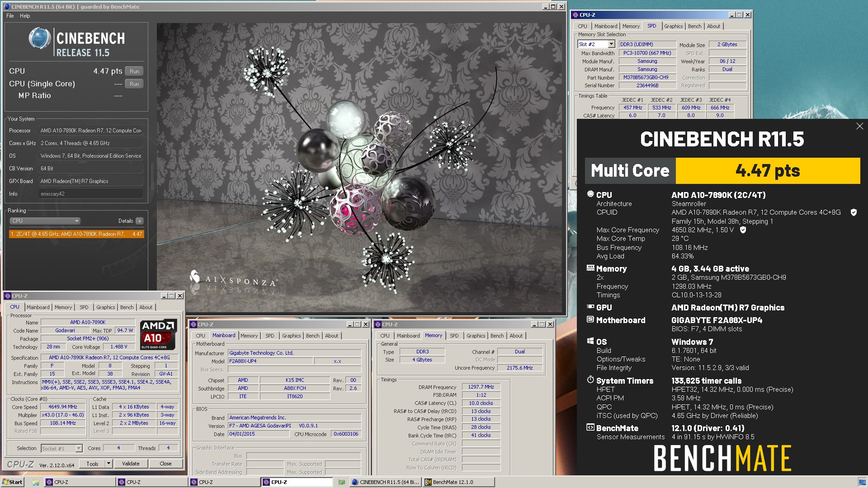The height and width of the screenshot is (488, 868).
Task: Click the BenchMate icon beside version 12.1.0
Action: (590, 427)
